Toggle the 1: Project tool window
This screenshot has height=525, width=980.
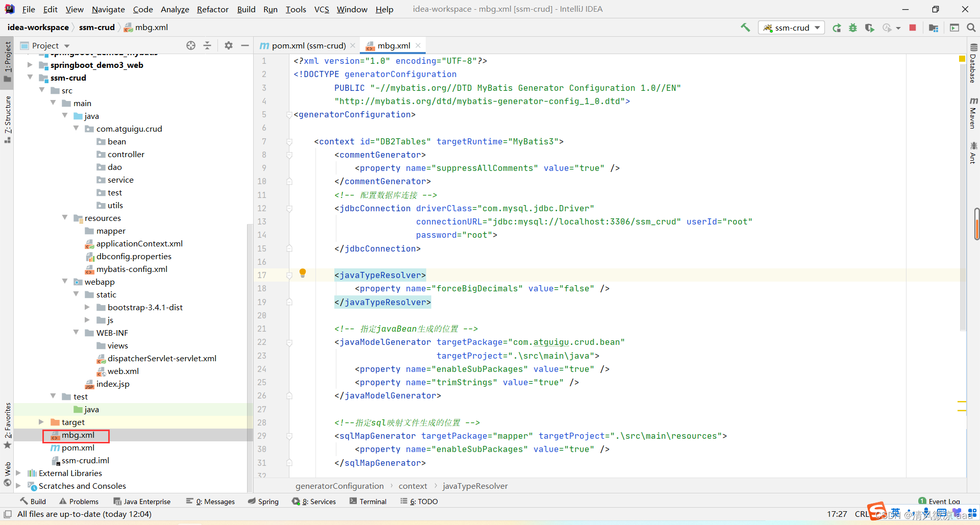[7, 61]
